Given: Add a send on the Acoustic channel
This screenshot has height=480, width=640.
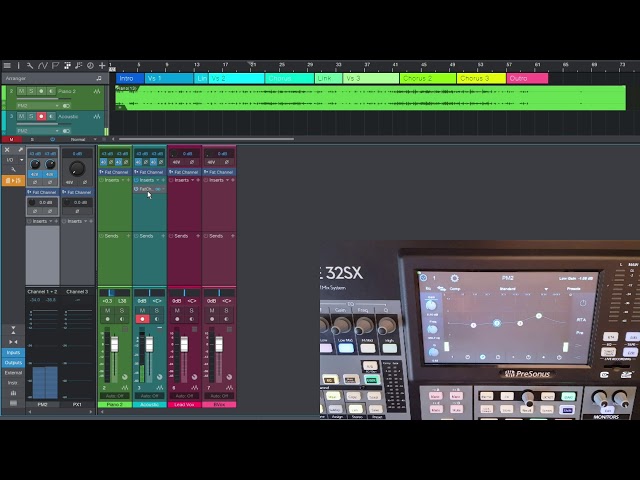Looking at the screenshot, I should 163,236.
